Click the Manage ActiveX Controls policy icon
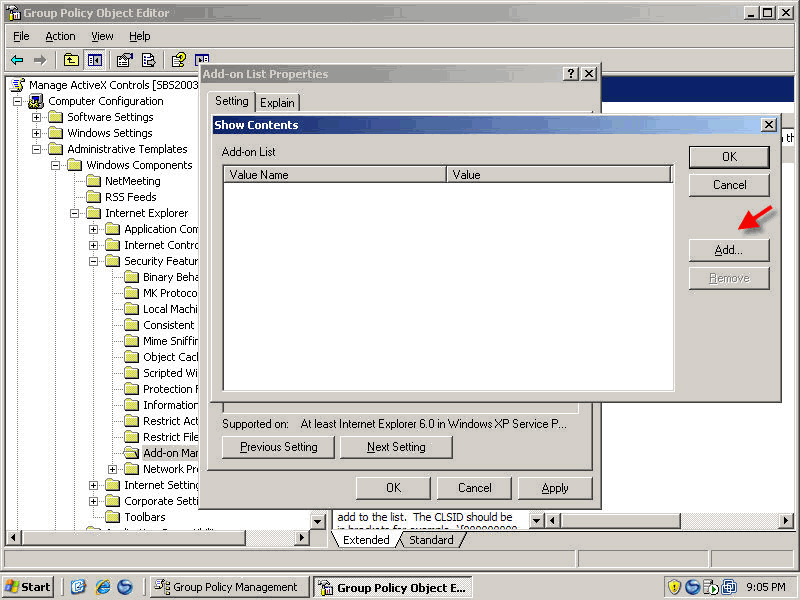The width and height of the screenshot is (800, 600). (17, 85)
